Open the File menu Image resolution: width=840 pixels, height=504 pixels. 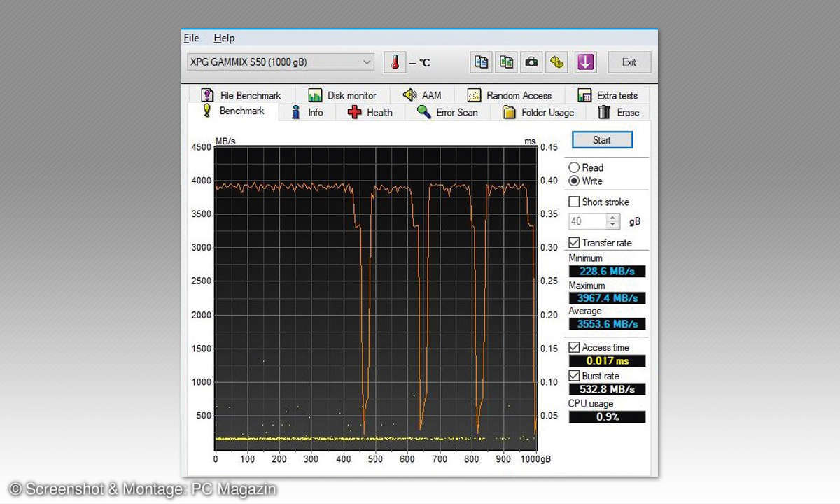pyautogui.click(x=191, y=38)
